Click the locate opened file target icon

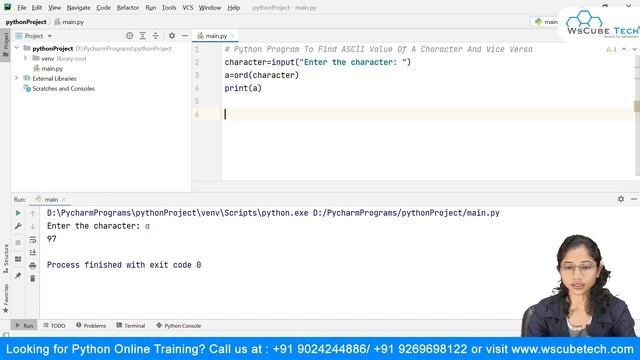tap(129, 36)
